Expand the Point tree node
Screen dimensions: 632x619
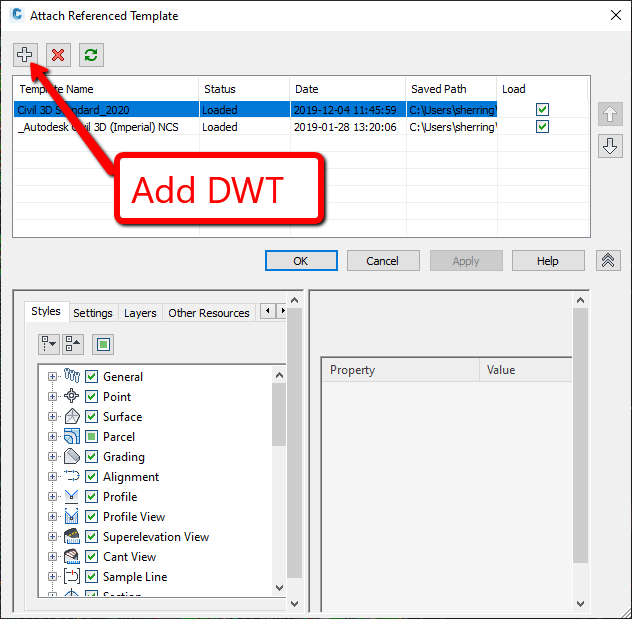coord(52,396)
